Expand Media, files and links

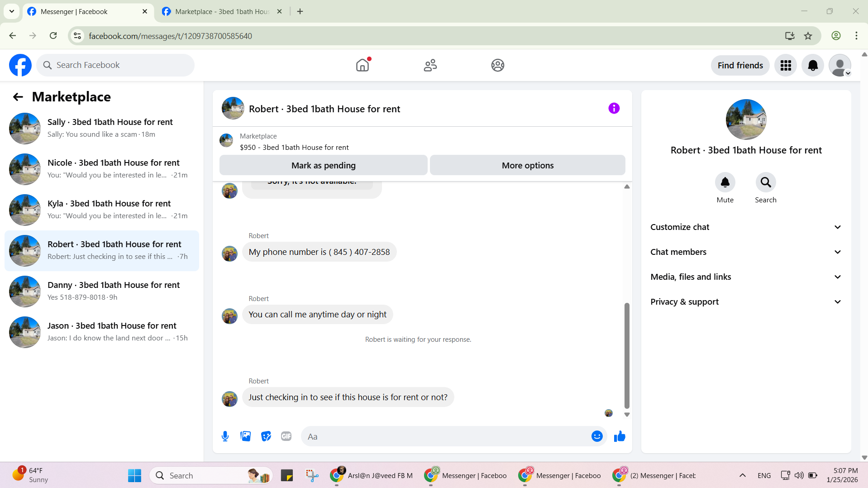(746, 277)
